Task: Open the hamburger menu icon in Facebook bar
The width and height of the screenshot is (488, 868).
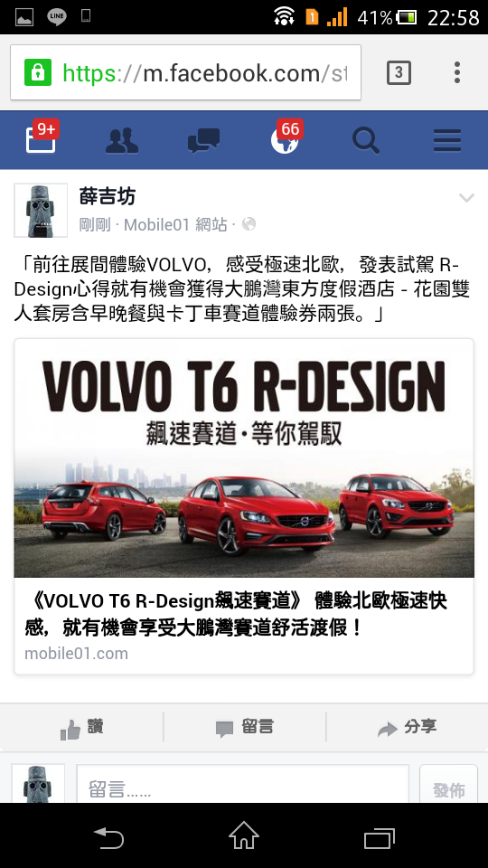Action: coord(447,141)
